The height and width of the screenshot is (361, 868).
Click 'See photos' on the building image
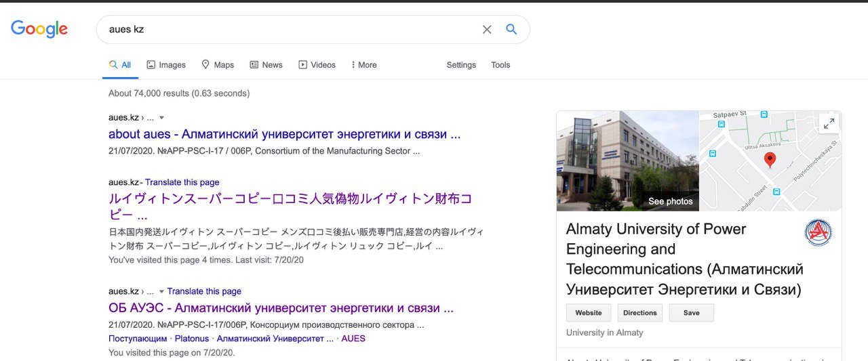[x=670, y=201]
